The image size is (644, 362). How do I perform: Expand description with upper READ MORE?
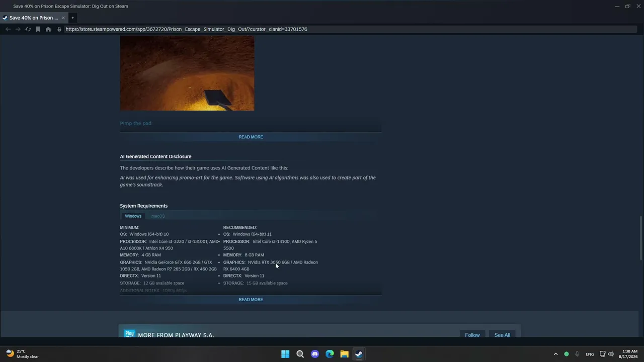pos(251,137)
